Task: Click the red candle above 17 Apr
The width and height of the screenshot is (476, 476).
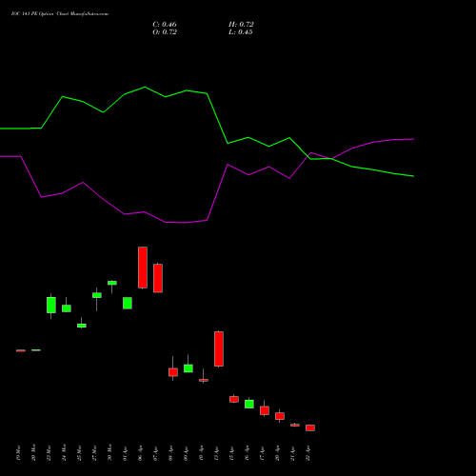Action: coord(265,410)
